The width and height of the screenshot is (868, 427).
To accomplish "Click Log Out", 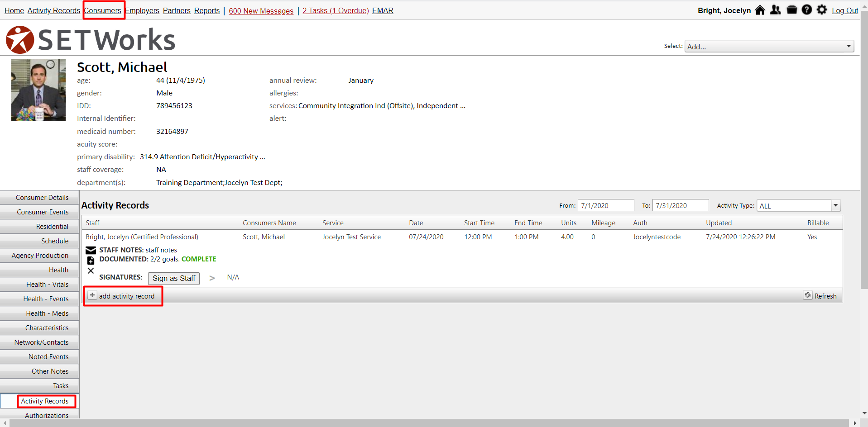I will (845, 10).
